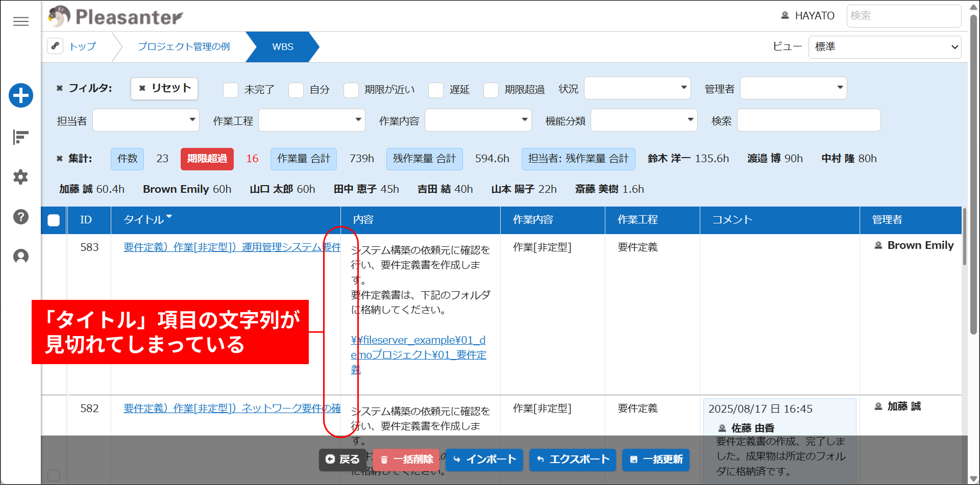Open the 管理者 filter dropdown
The width and height of the screenshot is (980, 485).
click(x=794, y=88)
